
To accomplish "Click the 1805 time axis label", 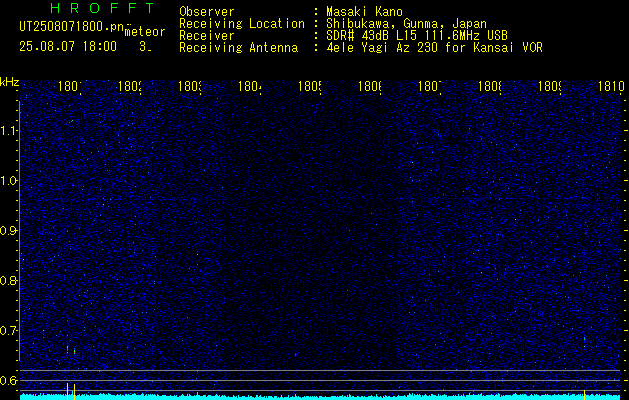I will (310, 86).
